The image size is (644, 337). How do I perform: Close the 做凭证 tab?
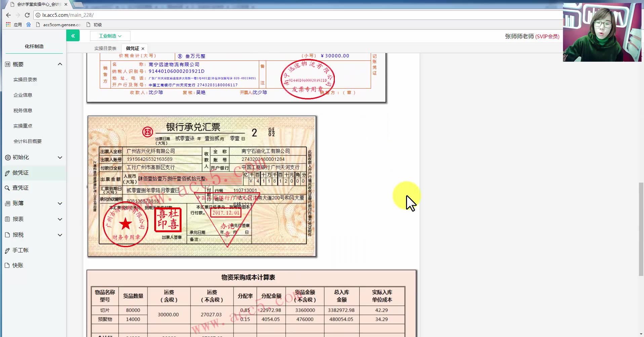[143, 49]
